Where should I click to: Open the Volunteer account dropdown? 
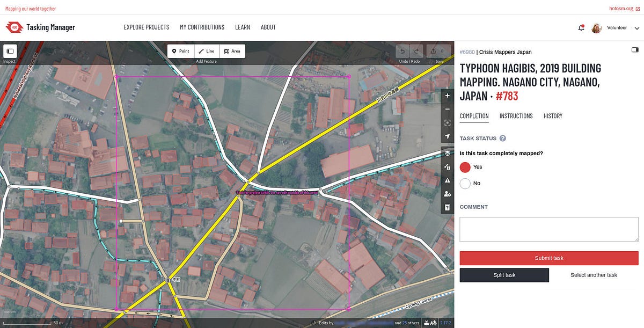(617, 27)
